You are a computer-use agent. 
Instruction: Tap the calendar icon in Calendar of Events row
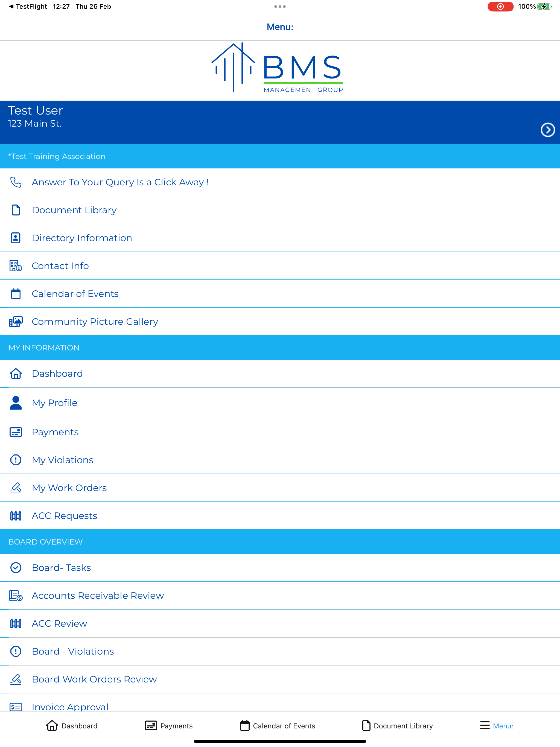click(16, 293)
